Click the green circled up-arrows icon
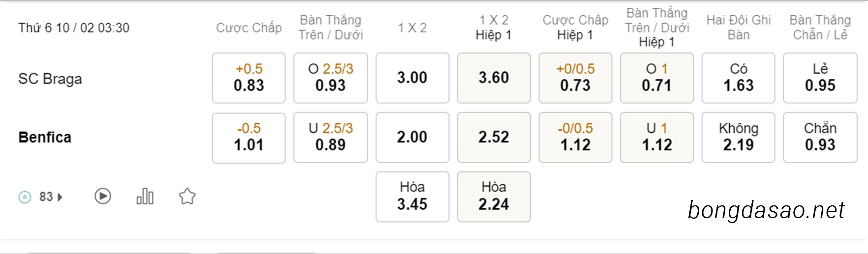This screenshot has width=868, height=254. (x=25, y=197)
